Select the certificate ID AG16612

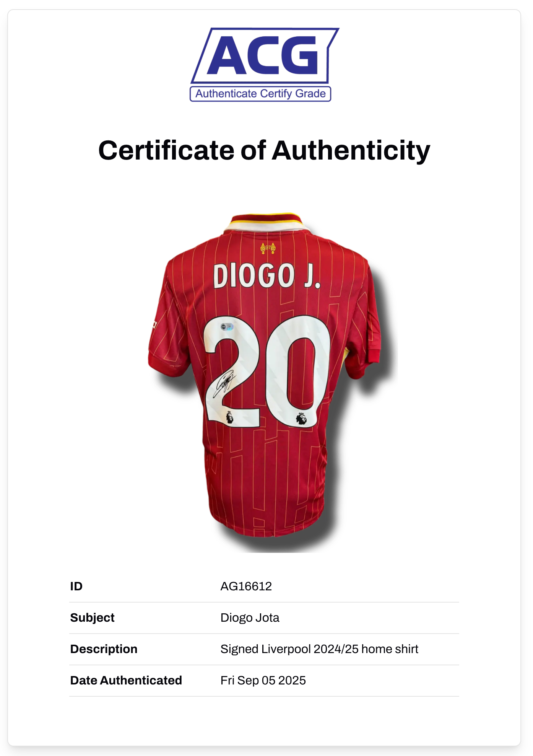[x=246, y=586]
